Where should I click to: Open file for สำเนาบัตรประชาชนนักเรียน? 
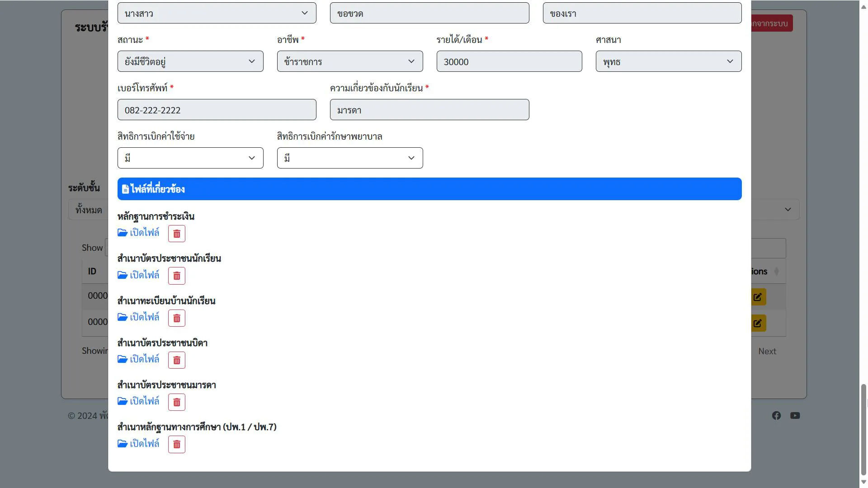click(x=138, y=275)
